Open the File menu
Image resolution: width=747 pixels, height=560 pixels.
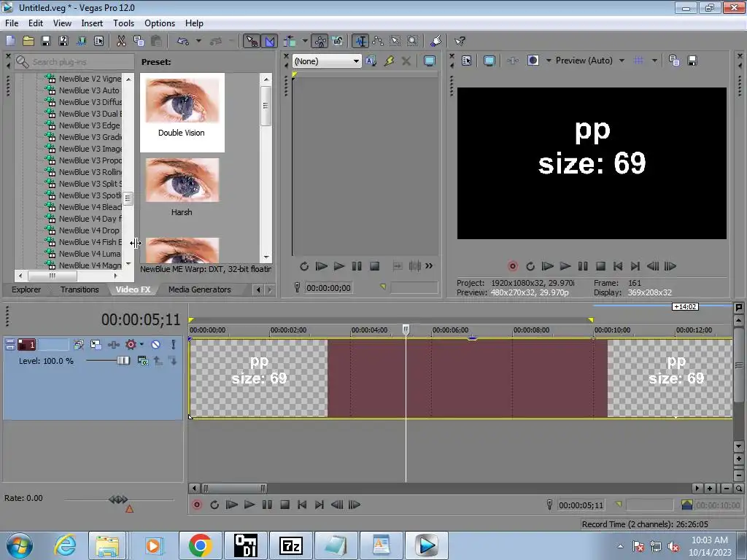click(x=12, y=23)
